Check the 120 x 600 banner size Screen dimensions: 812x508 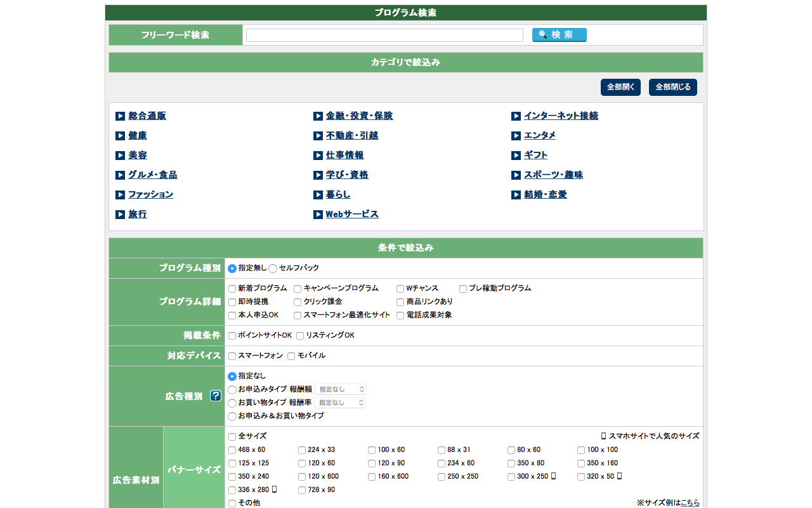[x=302, y=477]
